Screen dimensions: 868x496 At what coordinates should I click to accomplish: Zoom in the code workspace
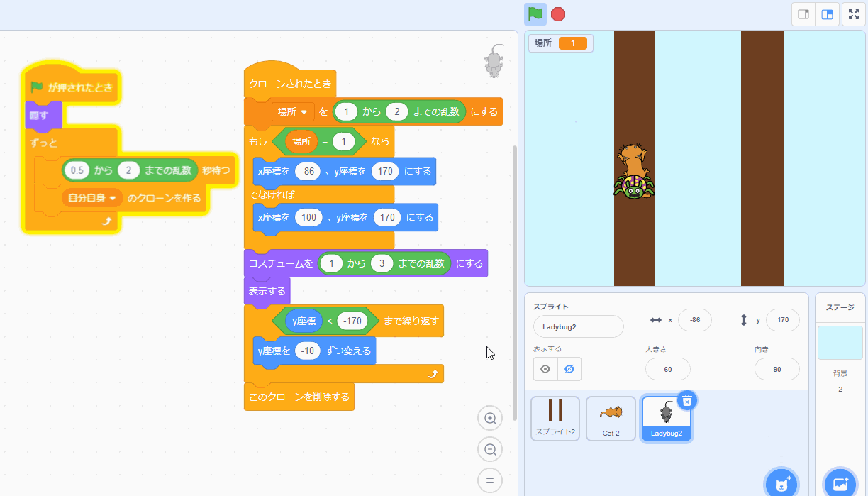(489, 419)
